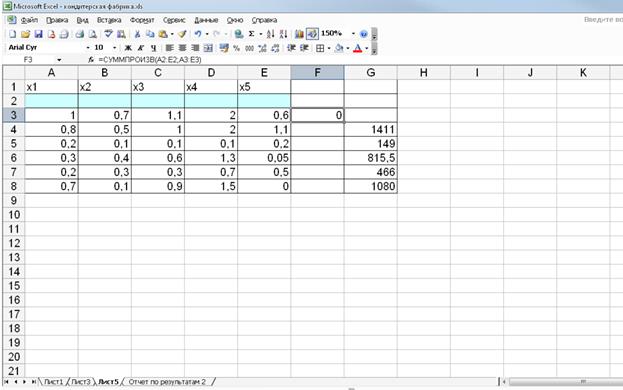Image resolution: width=623 pixels, height=390 pixels.
Task: Expand the fill color dropdown arrow
Action: (348, 48)
